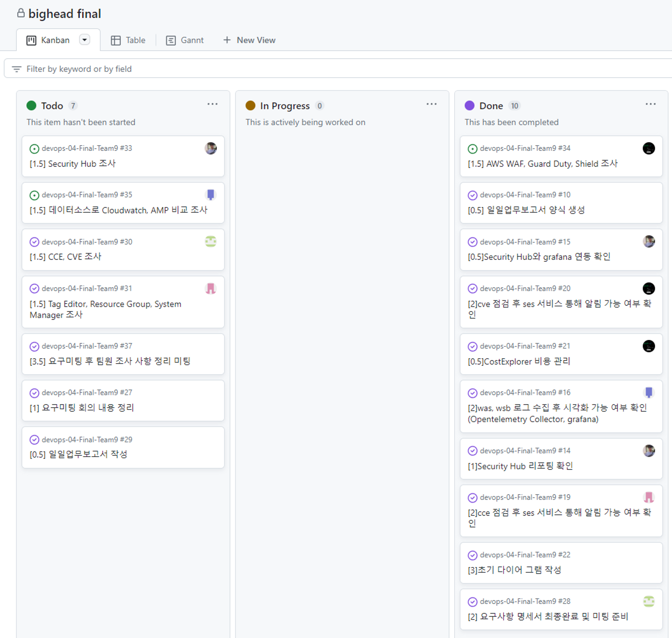The height and width of the screenshot is (638, 672).
Task: Click the filter lines icon
Action: (x=16, y=69)
